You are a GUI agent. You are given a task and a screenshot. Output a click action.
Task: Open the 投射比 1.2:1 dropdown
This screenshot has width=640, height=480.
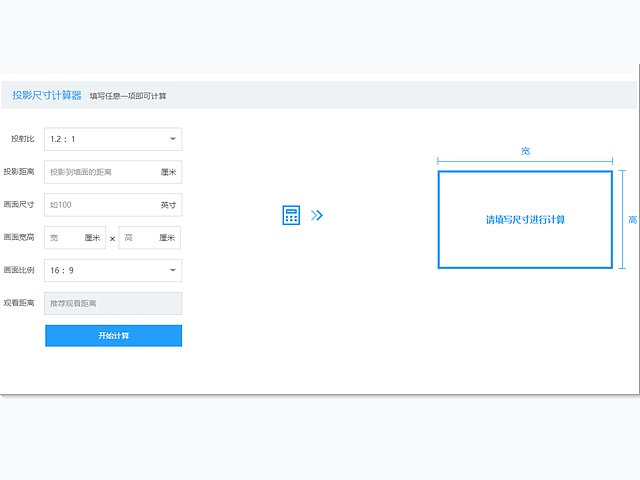tap(113, 139)
